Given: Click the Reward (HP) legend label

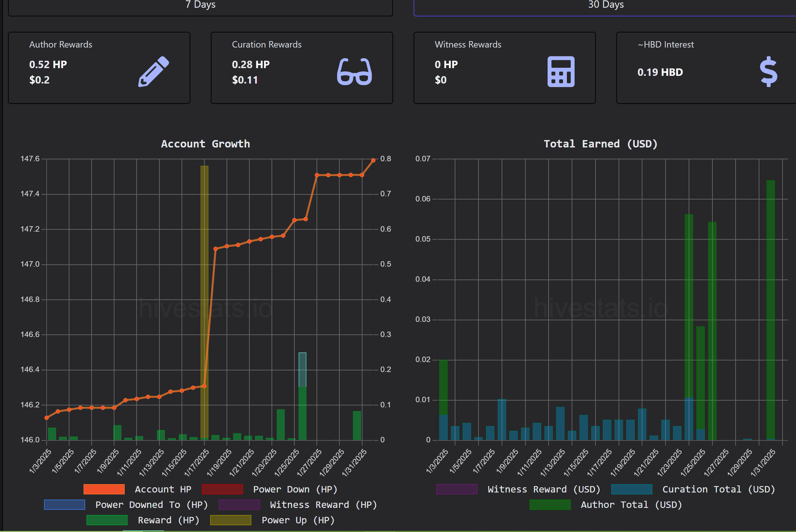Looking at the screenshot, I should point(169,520).
